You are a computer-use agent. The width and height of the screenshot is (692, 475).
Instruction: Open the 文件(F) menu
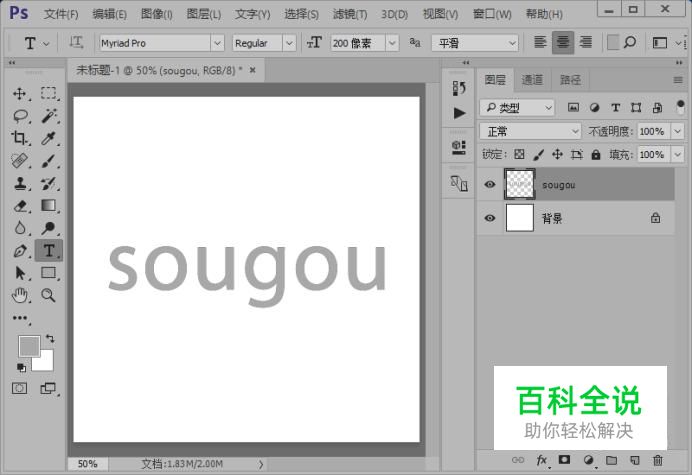click(61, 14)
